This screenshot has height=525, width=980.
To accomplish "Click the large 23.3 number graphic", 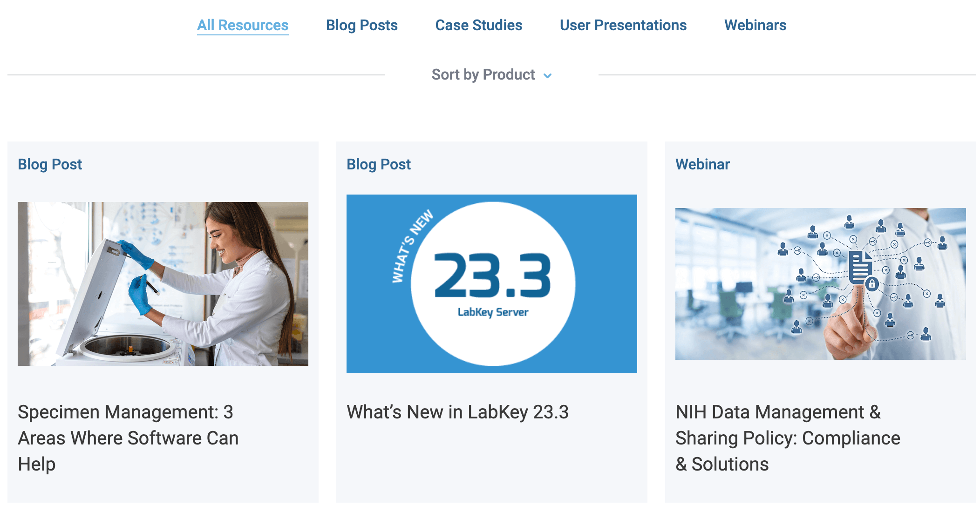I will [x=492, y=276].
